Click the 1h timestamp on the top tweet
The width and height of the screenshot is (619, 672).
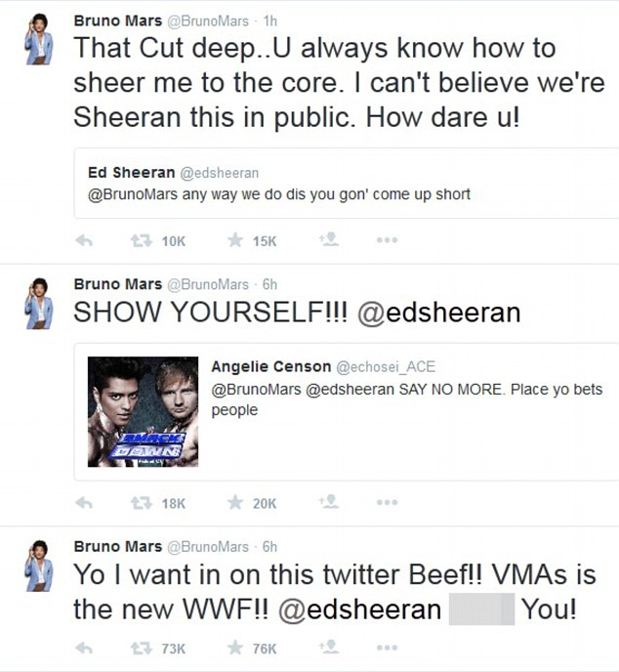coord(268,18)
